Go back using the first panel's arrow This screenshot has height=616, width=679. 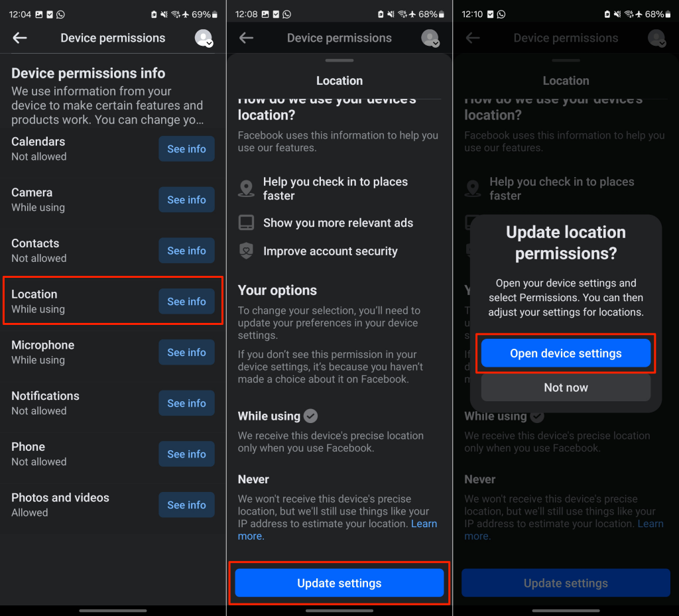pyautogui.click(x=20, y=38)
